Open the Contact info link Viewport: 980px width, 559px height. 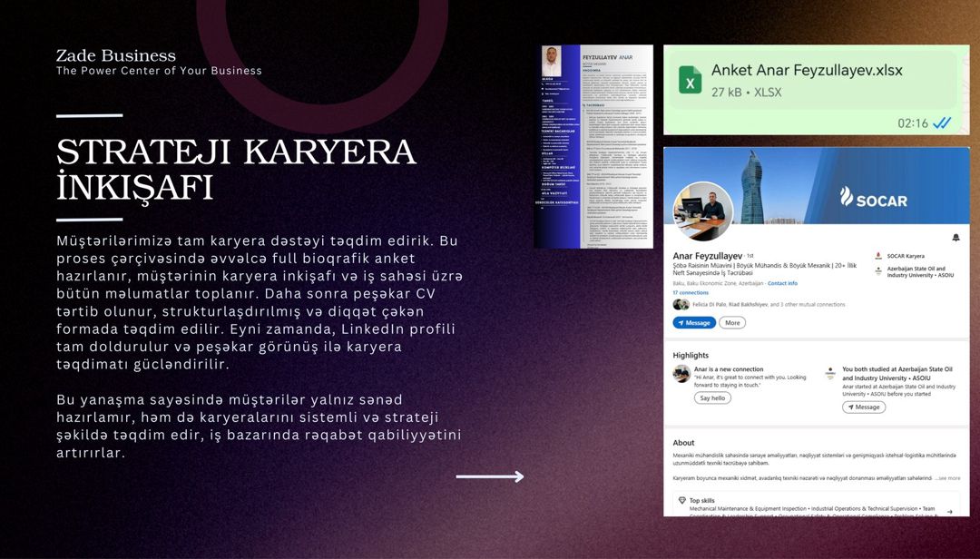pyautogui.click(x=782, y=283)
